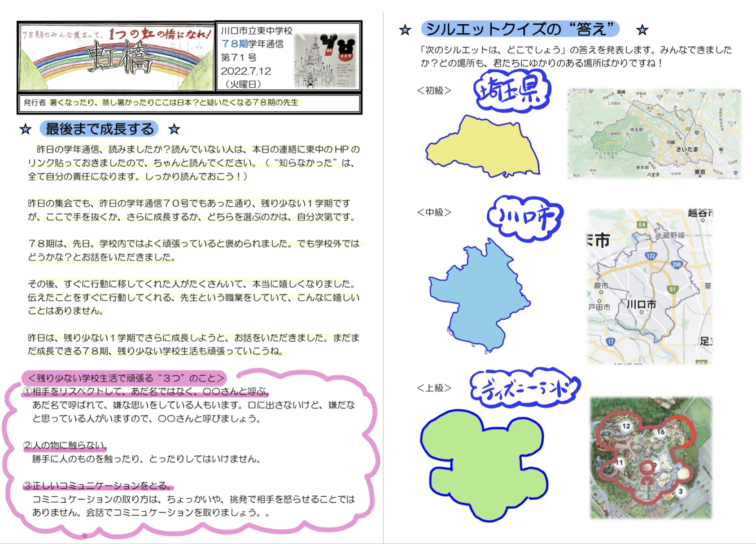The width and height of the screenshot is (756, 544).
Task: Click the Kawaguchi city map image
Action: (x=650, y=286)
